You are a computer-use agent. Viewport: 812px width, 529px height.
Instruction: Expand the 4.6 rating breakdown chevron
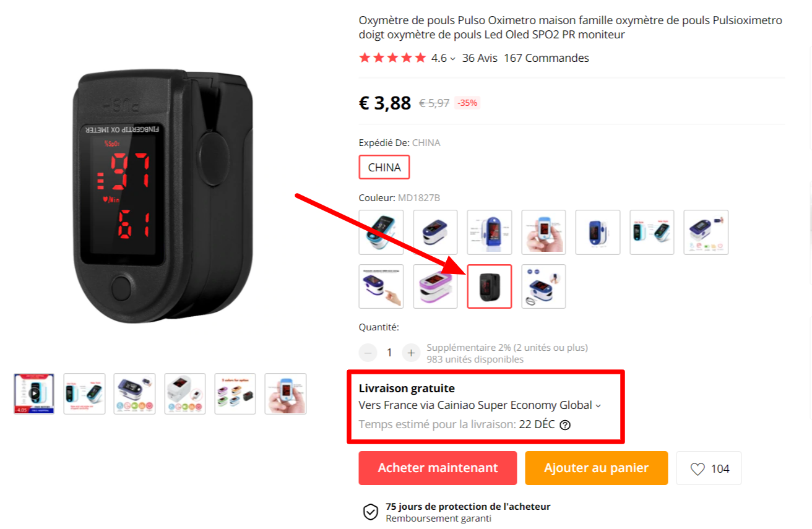[x=452, y=59]
